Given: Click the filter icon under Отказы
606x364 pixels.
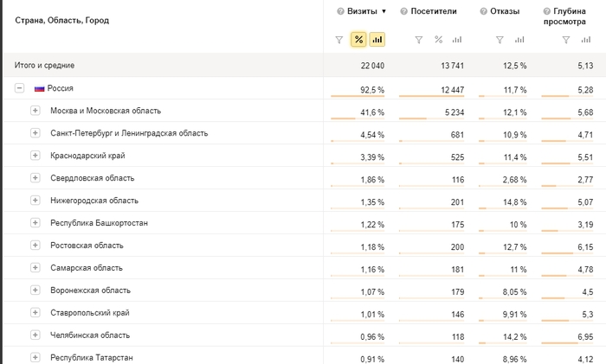Looking at the screenshot, I should click(x=500, y=40).
